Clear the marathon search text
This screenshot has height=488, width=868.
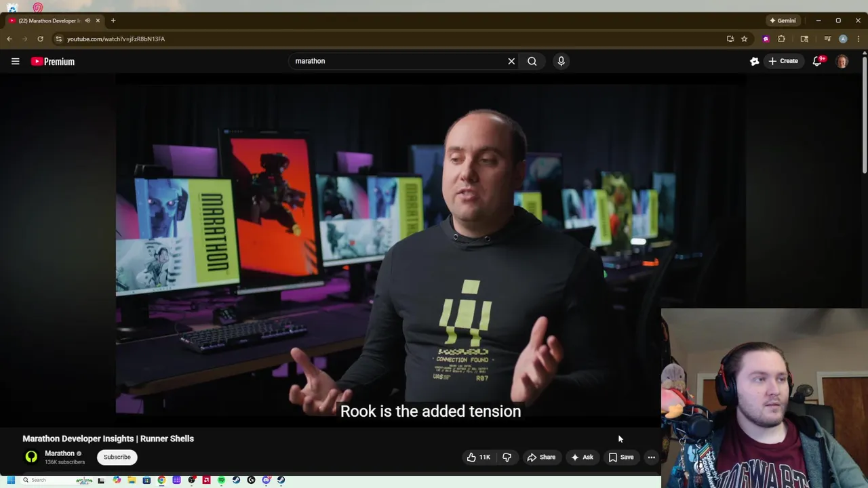(511, 61)
